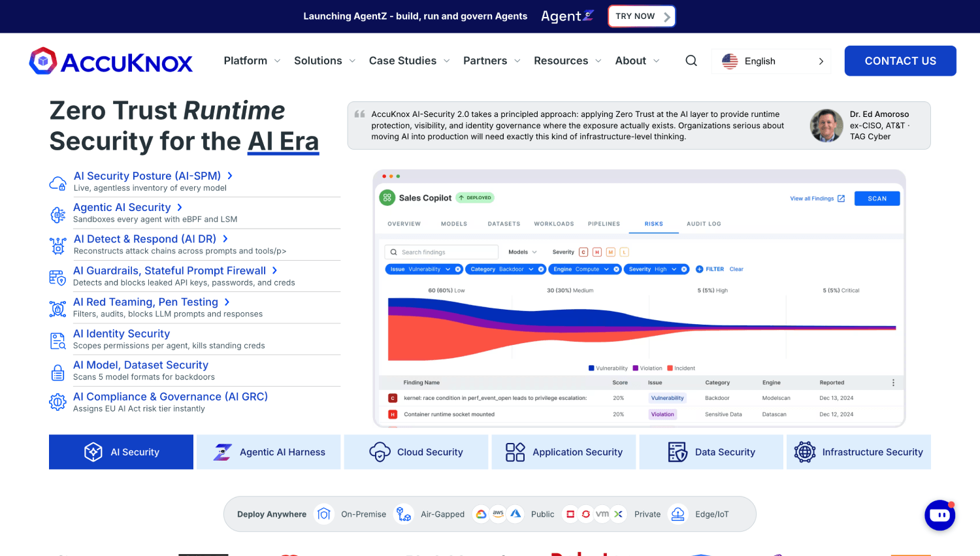
Task: Remove the Issue Vulnerability filter chip
Action: coord(458,269)
